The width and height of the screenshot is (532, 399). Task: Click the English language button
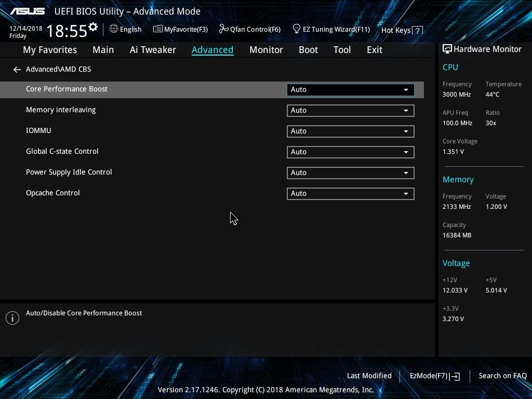coord(130,30)
